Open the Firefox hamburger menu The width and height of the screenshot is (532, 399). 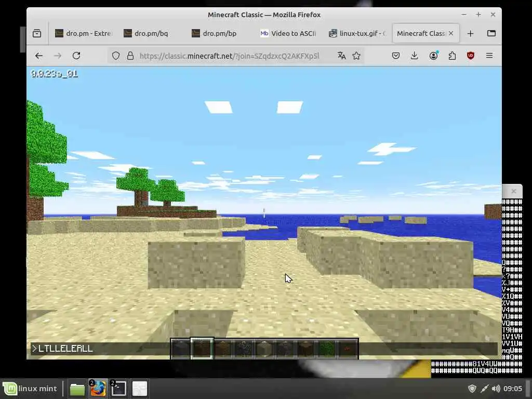489,56
